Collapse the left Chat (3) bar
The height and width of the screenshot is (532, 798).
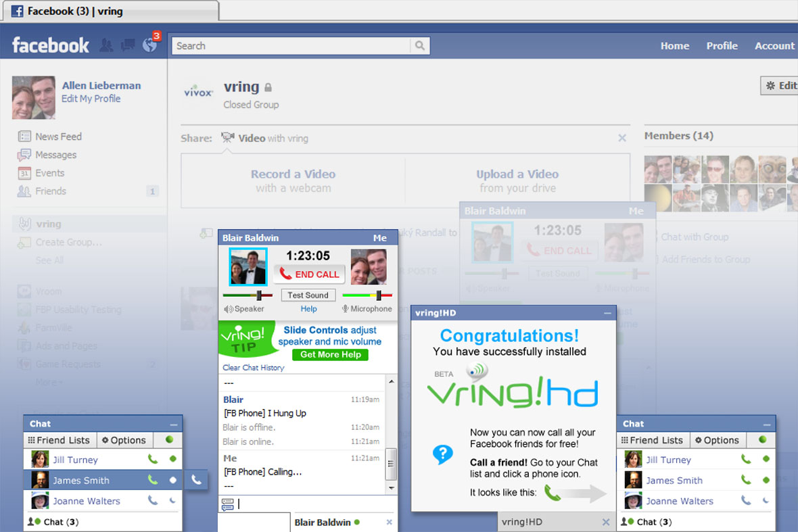tap(102, 522)
